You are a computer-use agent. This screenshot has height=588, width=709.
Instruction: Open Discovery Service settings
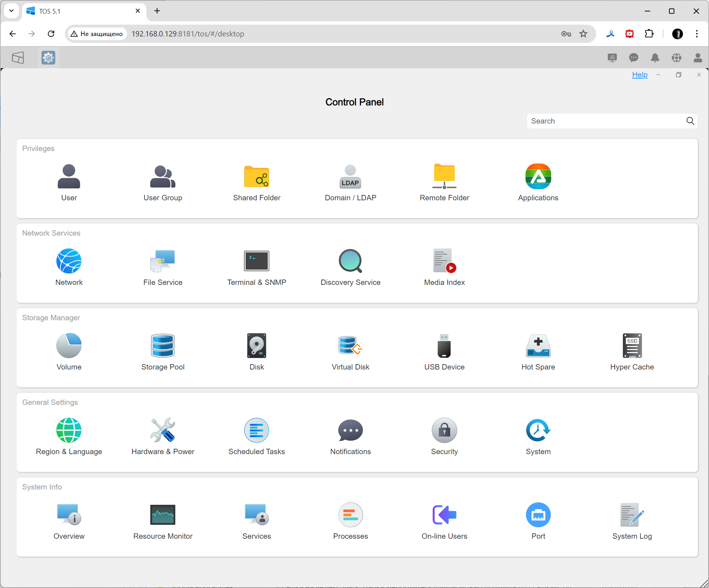[x=350, y=267]
